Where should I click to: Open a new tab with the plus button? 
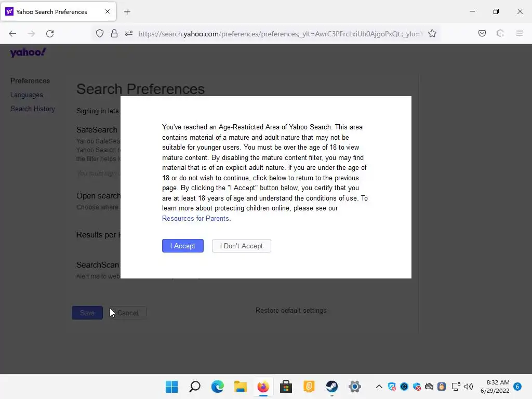pos(127,12)
